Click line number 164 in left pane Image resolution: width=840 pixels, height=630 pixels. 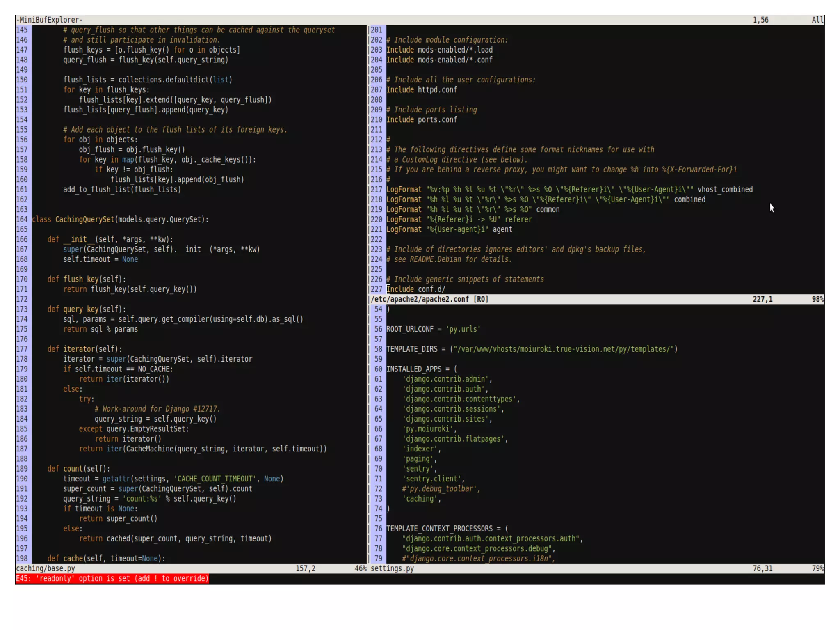click(x=22, y=219)
